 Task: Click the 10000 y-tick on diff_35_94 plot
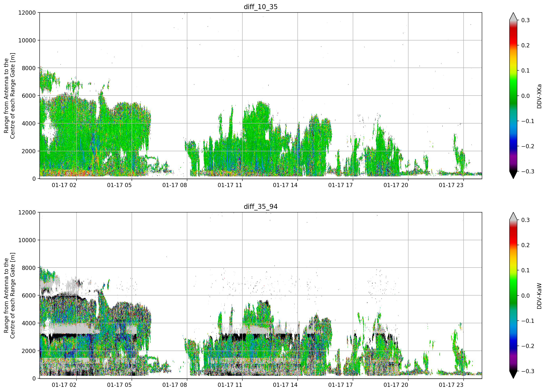(27, 240)
